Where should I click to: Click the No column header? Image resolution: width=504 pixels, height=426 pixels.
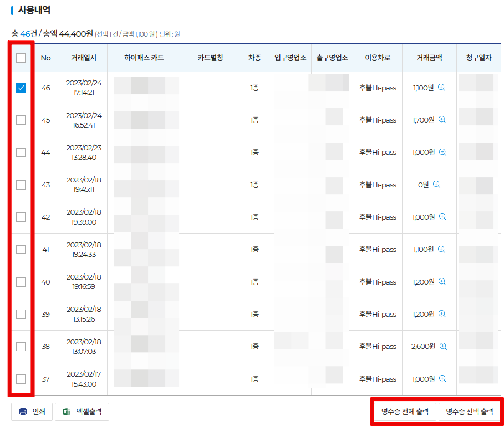[x=46, y=58]
